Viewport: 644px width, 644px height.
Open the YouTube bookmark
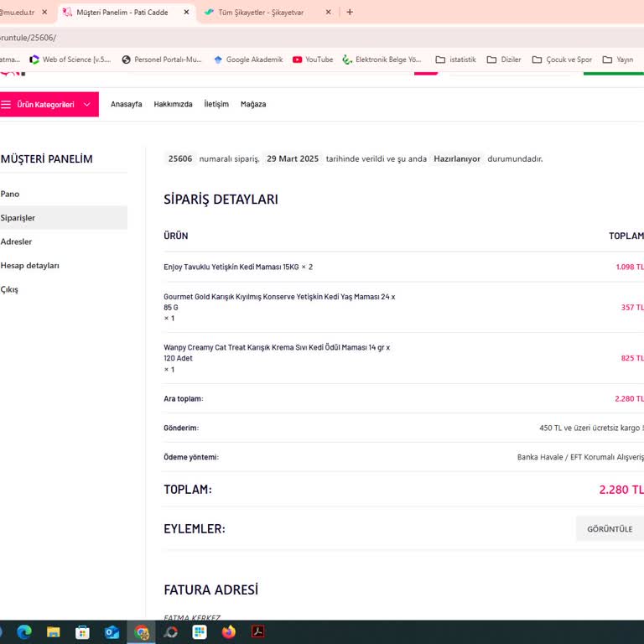click(313, 60)
